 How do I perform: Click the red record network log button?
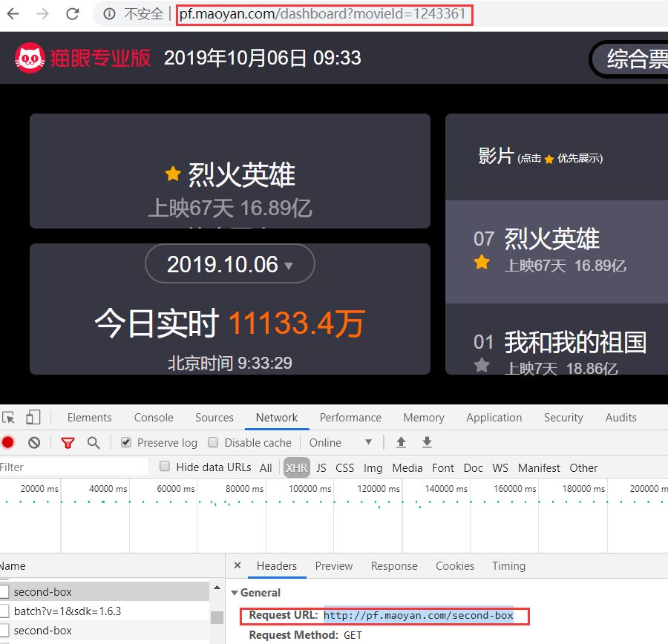point(7,442)
